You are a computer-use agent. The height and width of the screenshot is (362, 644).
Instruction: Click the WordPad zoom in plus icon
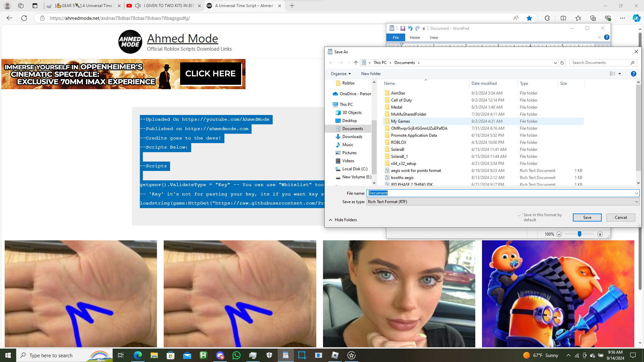pyautogui.click(x=600, y=234)
